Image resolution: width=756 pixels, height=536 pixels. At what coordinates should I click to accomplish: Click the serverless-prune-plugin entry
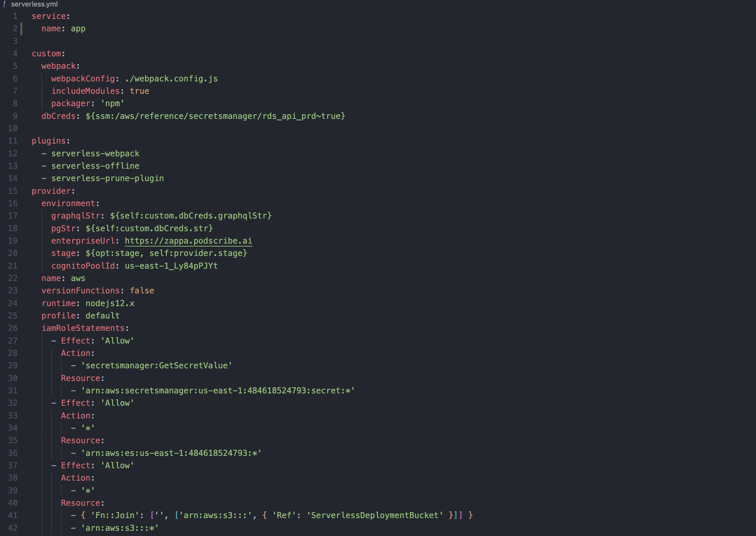pos(107,178)
